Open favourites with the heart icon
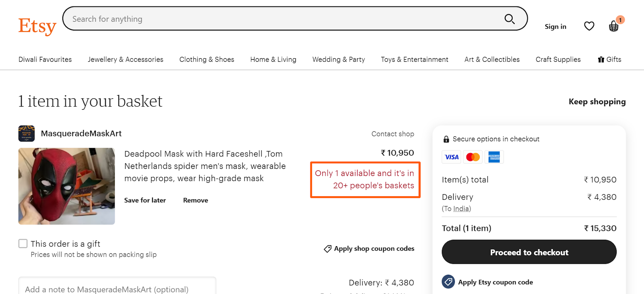The image size is (644, 294). point(589,26)
